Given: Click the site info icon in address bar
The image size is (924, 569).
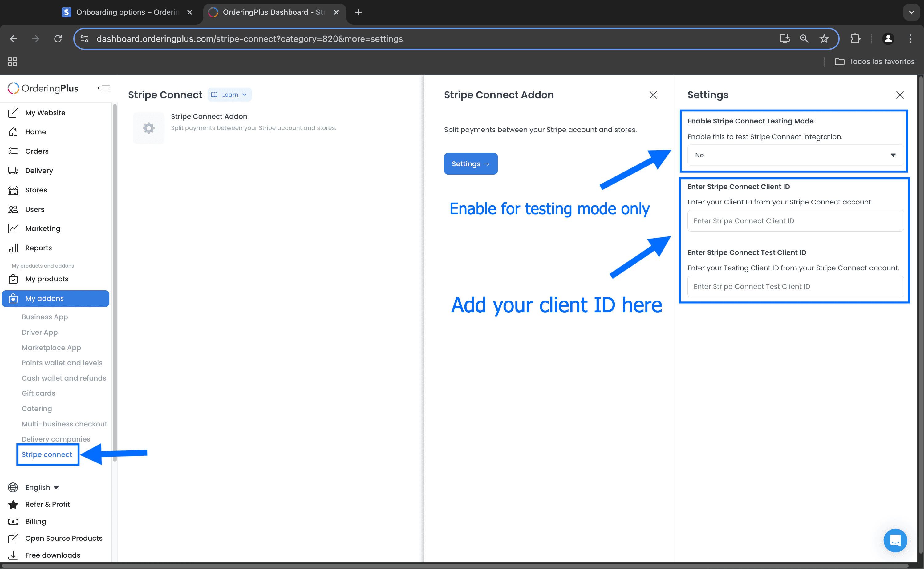Looking at the screenshot, I should point(85,39).
